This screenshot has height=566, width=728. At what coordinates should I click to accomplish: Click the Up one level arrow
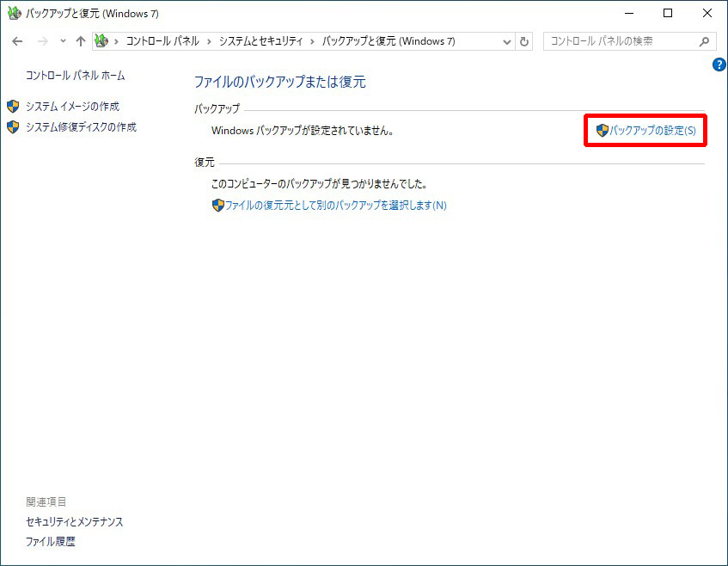(x=81, y=41)
